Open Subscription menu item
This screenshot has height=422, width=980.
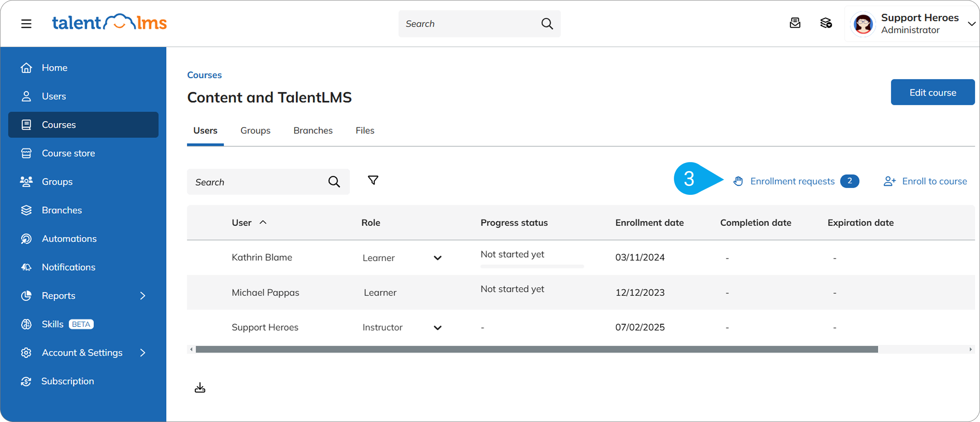point(68,381)
